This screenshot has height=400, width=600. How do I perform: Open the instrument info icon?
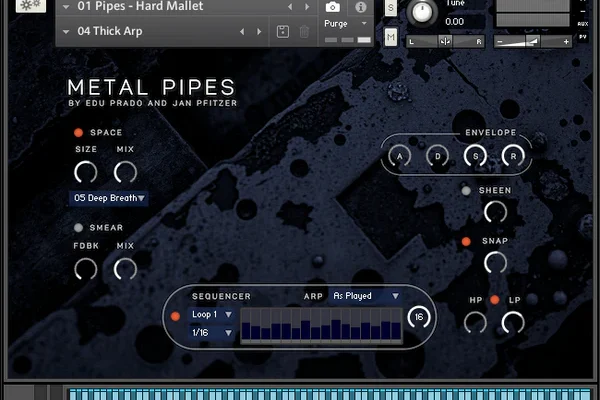tap(361, 7)
